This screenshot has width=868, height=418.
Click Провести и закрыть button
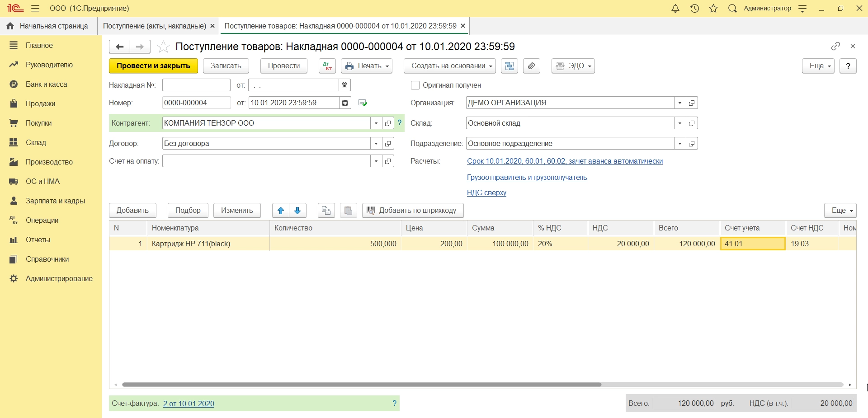[153, 66]
